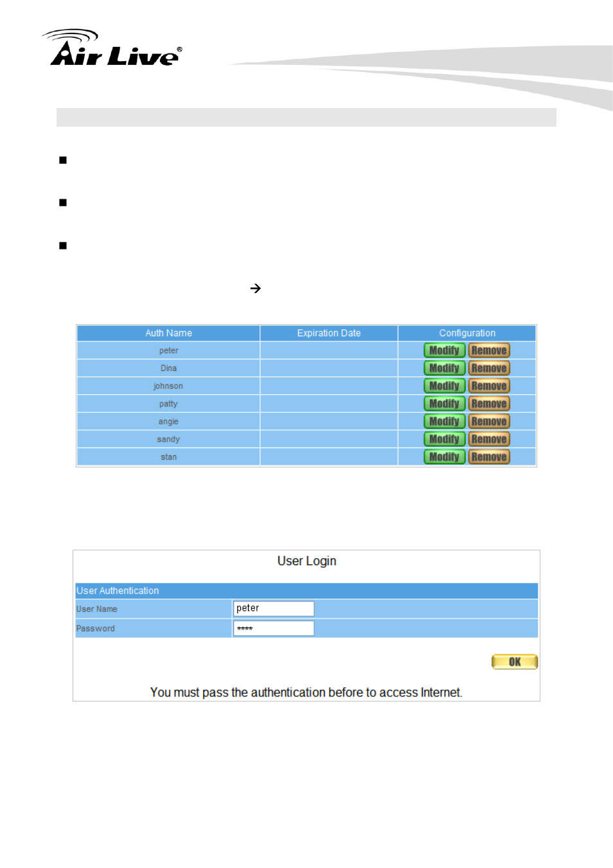Click the User Login title
613x868 pixels.
coord(306,561)
